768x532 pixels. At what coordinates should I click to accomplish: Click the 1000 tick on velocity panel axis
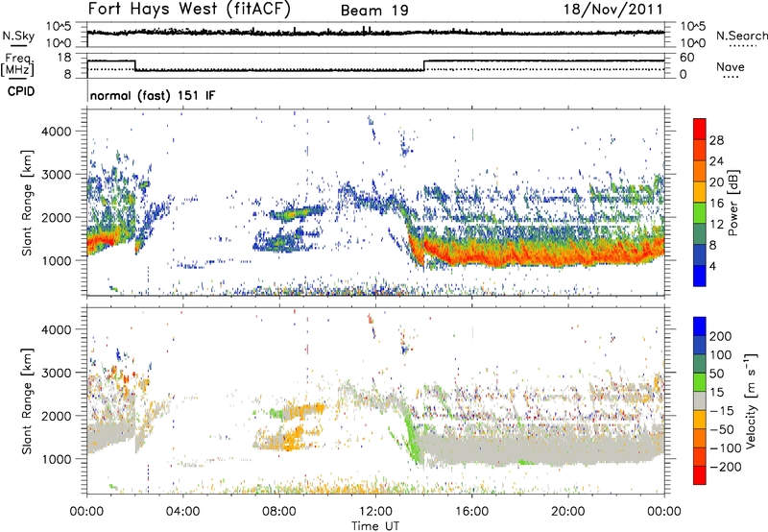tap(57, 459)
